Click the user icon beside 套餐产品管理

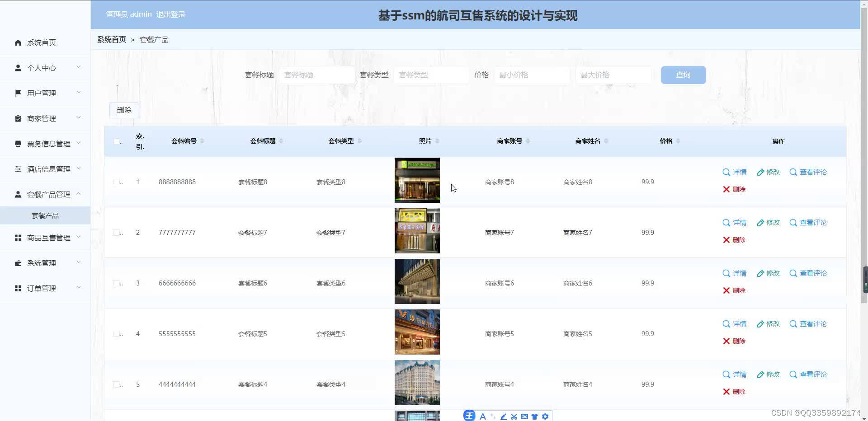click(x=18, y=194)
